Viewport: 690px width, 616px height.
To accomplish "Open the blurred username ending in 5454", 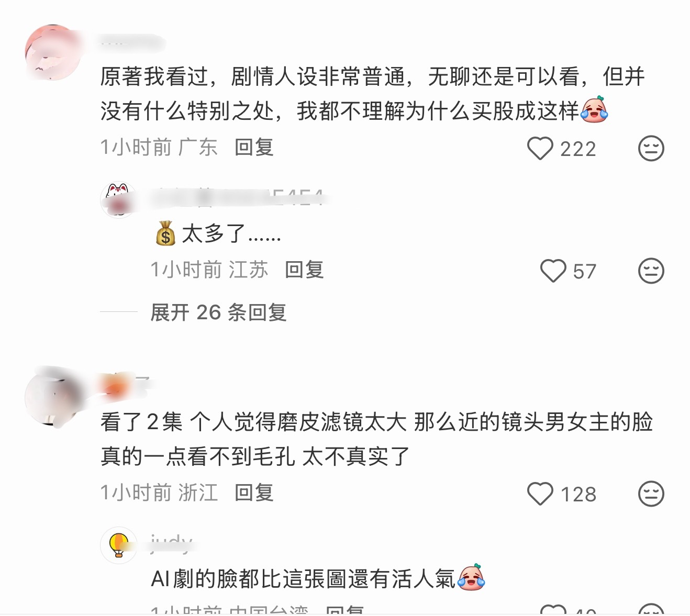I will (237, 198).
